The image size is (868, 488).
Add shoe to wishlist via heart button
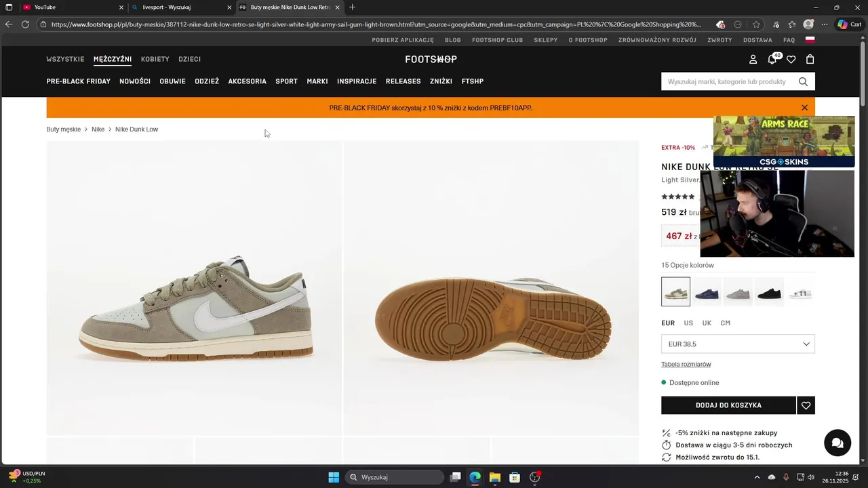click(806, 405)
